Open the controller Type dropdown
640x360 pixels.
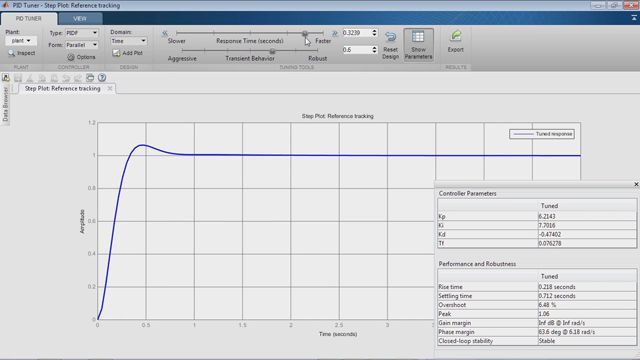coord(82,33)
